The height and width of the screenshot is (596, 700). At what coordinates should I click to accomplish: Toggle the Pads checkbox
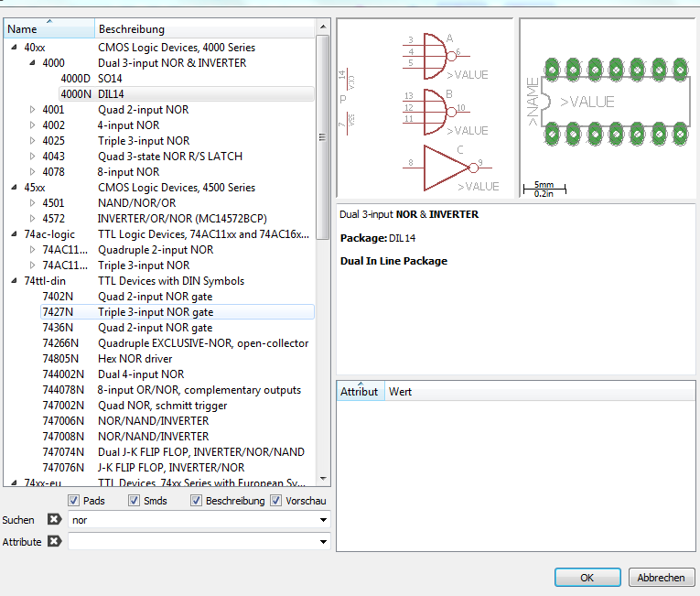(74, 501)
